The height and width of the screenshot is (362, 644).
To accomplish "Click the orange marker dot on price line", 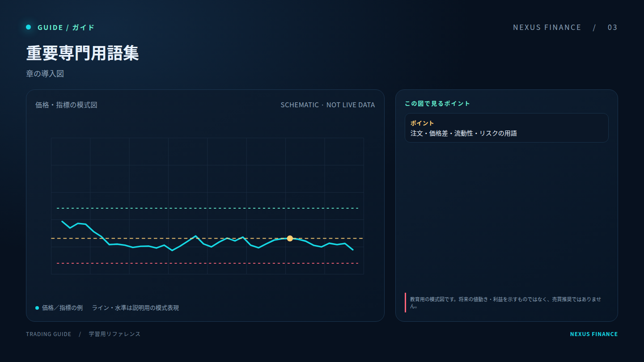I will [290, 238].
